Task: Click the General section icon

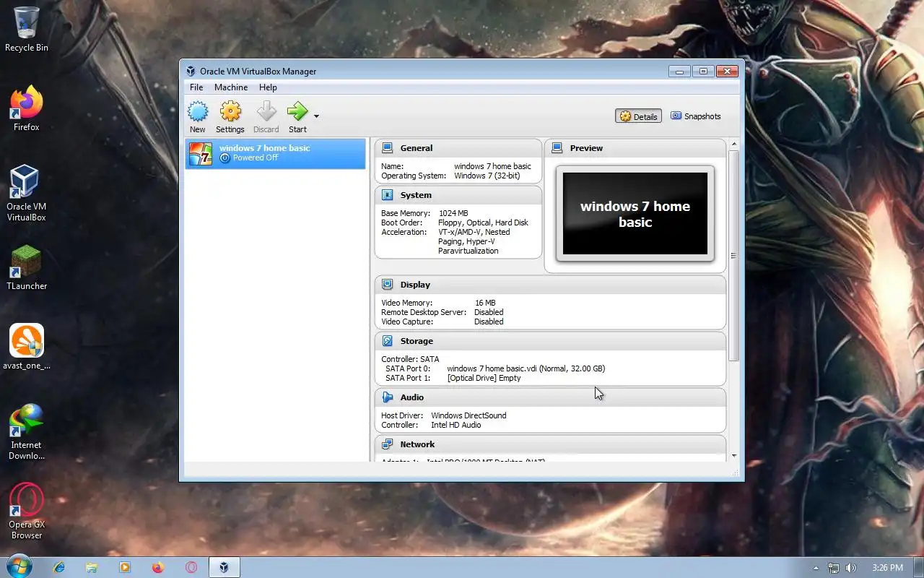Action: (x=388, y=148)
